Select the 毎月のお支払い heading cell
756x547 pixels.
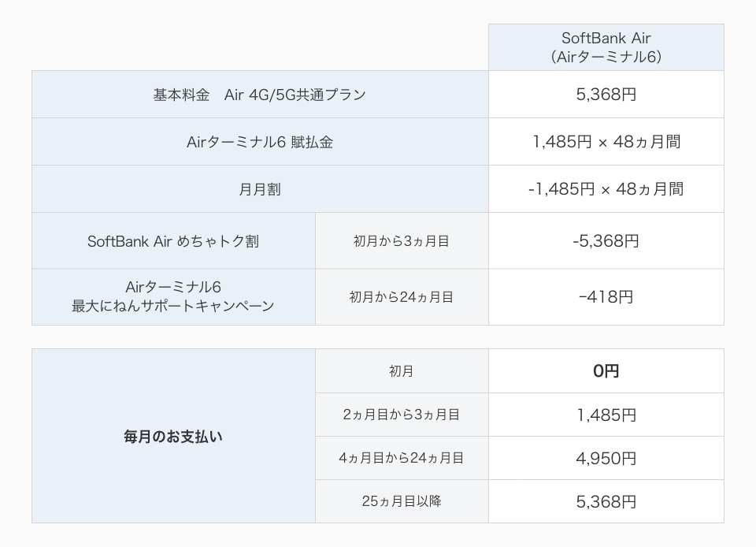(173, 436)
